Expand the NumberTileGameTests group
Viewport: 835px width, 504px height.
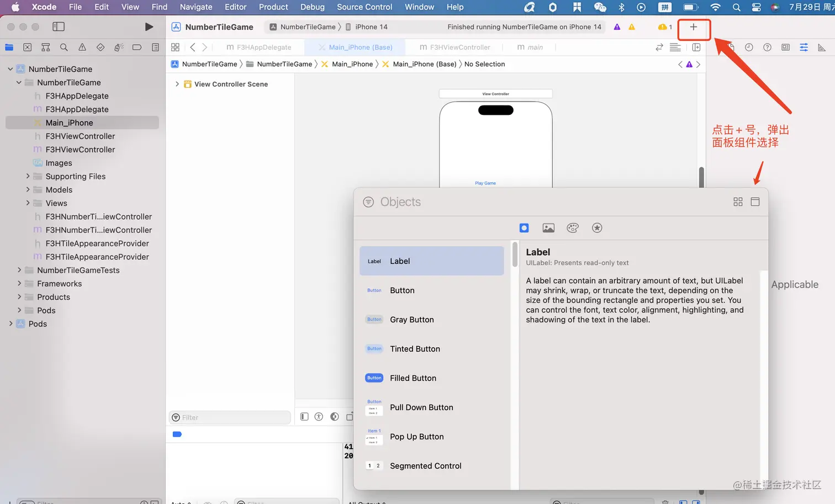[x=19, y=270]
